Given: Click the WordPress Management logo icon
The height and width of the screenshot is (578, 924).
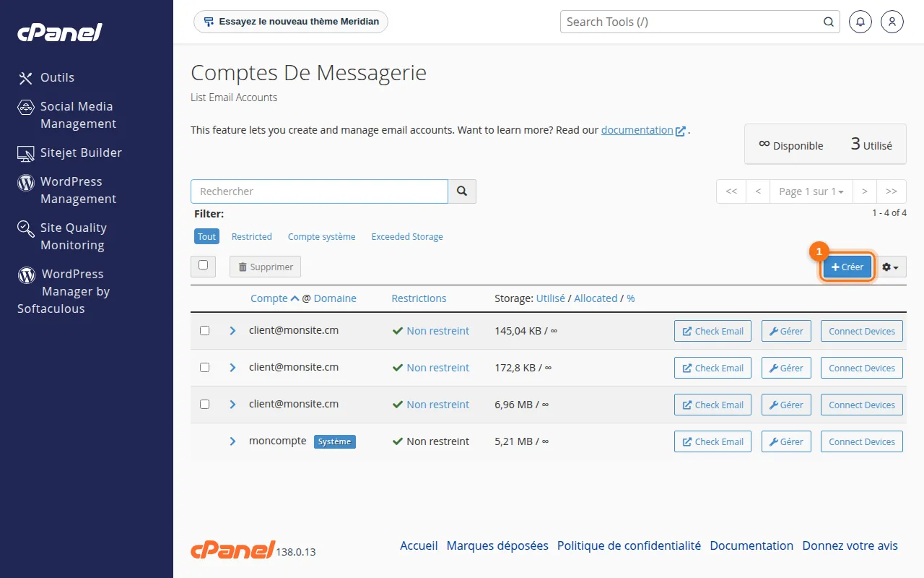Looking at the screenshot, I should coord(26,182).
